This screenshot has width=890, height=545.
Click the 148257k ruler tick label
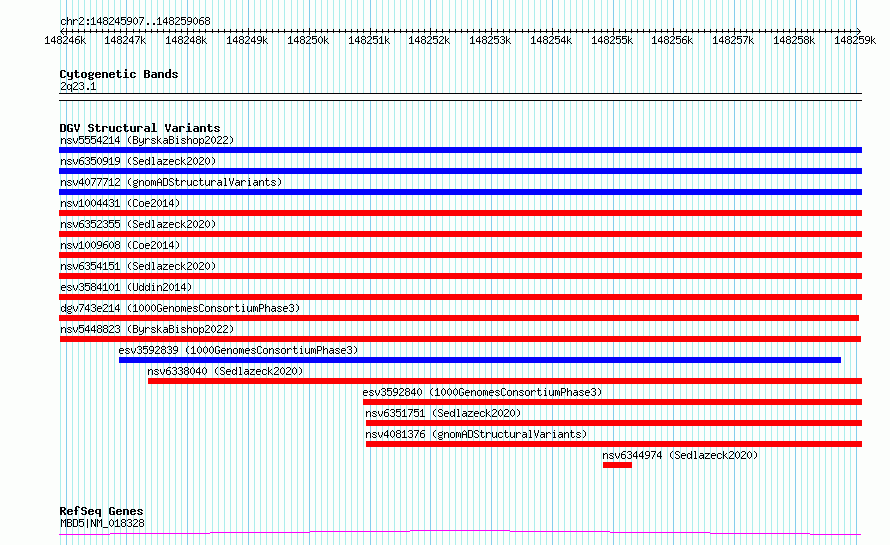tap(733, 40)
